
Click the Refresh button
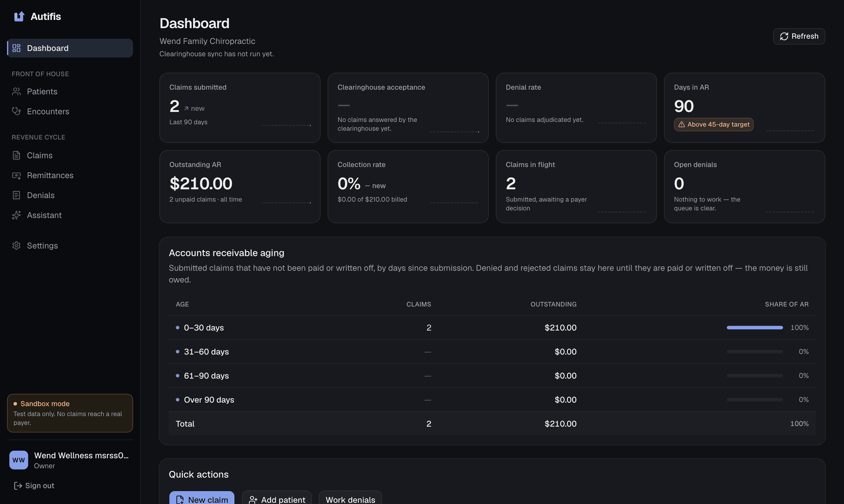[x=799, y=36]
